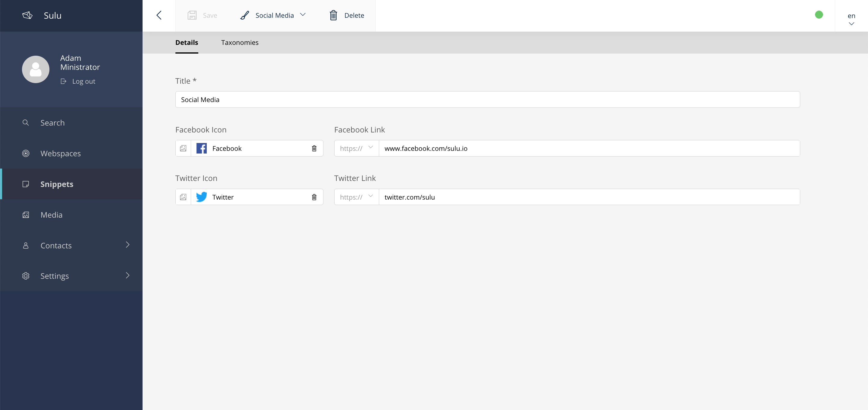Choose media for Facebook Icon

183,148
